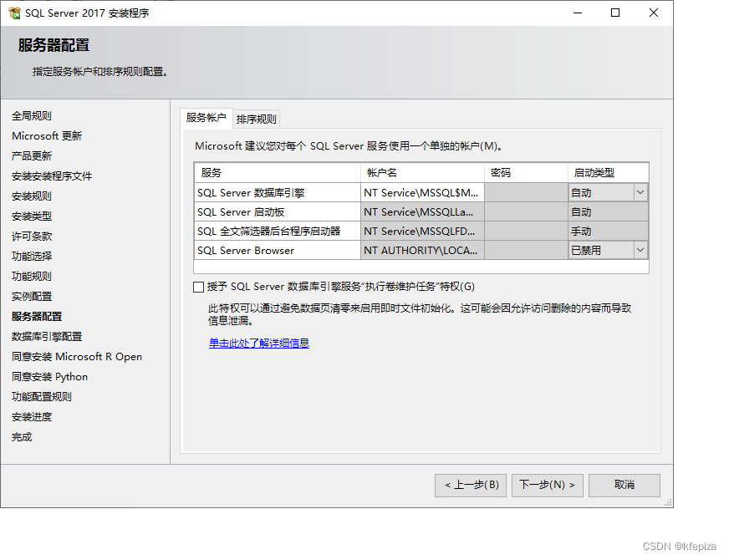Select 安装进度 step in sidebar

click(32, 417)
